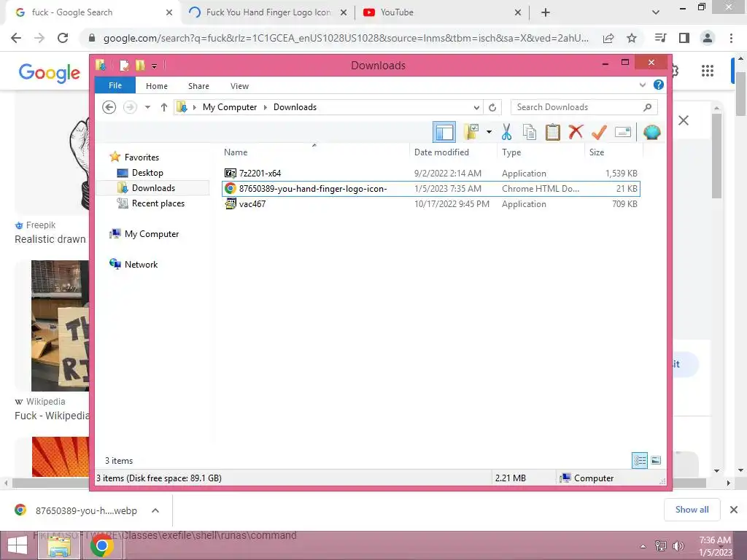Open File Explorer from the taskbar
The width and height of the screenshot is (747, 560).
[x=60, y=545]
